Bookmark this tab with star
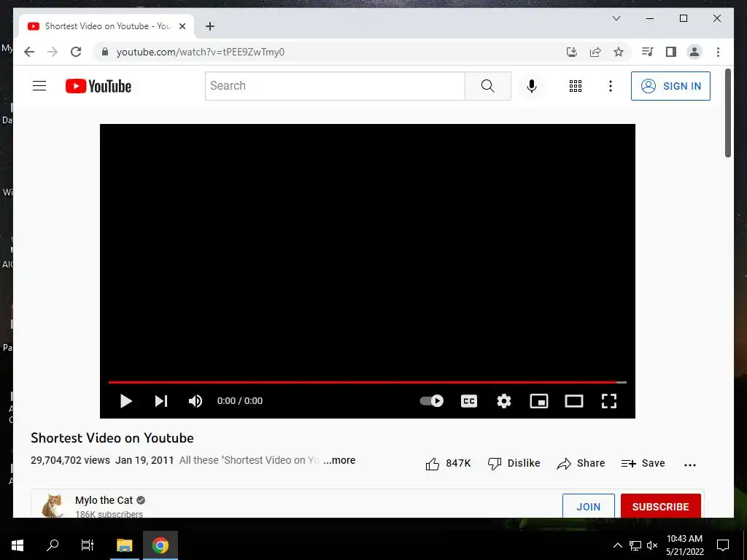The height and width of the screenshot is (560, 747). pyautogui.click(x=619, y=52)
